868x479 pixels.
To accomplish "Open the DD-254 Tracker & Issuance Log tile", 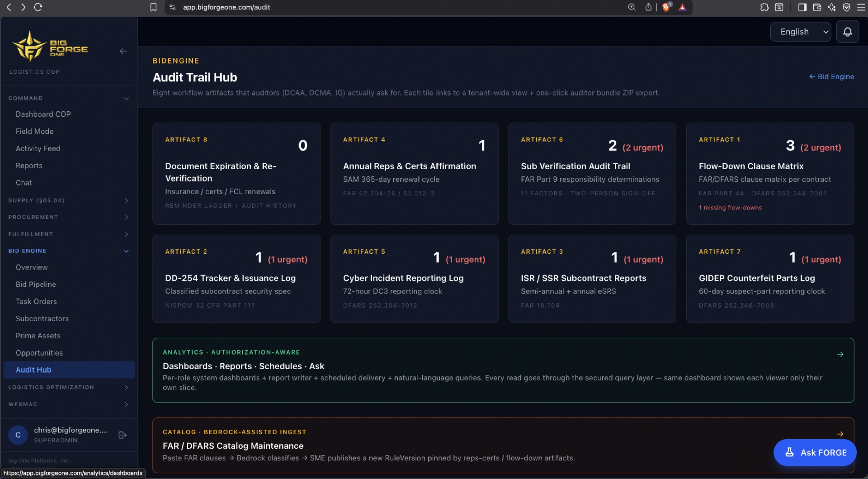I will click(x=236, y=279).
